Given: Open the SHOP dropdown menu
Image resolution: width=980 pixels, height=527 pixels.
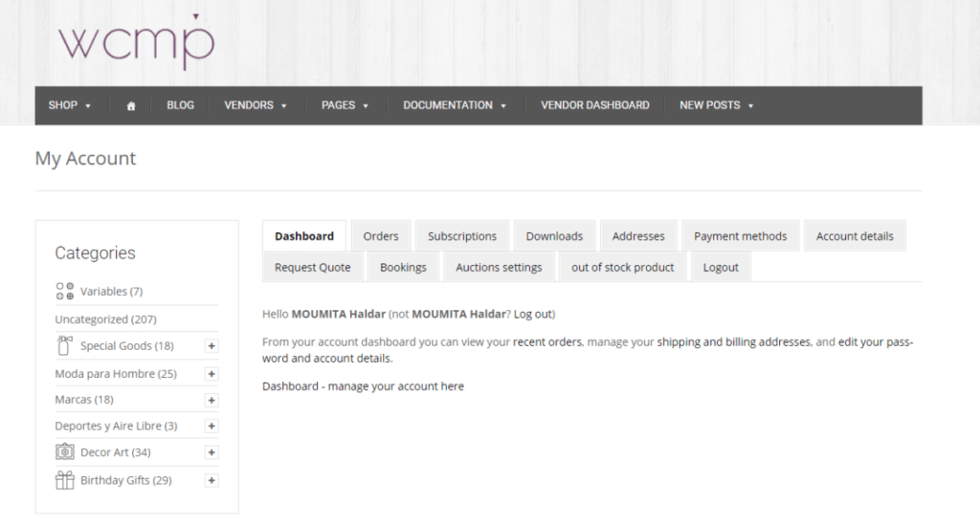Looking at the screenshot, I should [x=69, y=105].
